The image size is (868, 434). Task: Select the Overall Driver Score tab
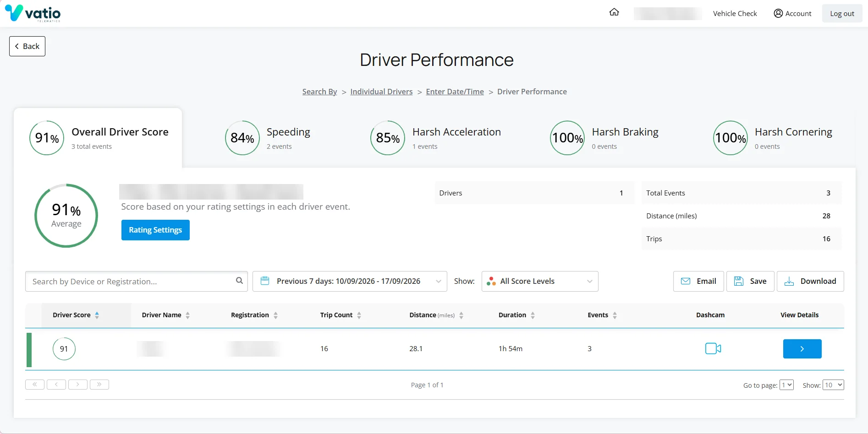tap(98, 138)
